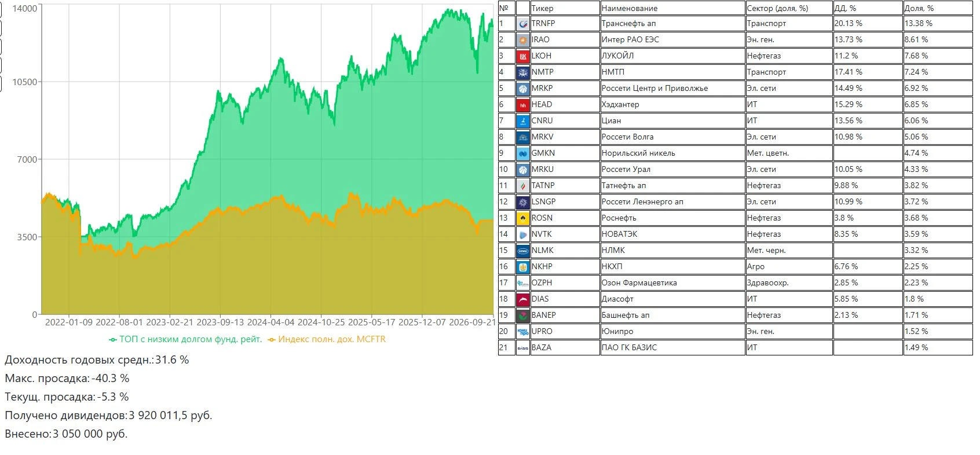Screen dimensions: 980x455
Task: Click the 2024-04-04 date label on chart axis
Action: point(270,322)
